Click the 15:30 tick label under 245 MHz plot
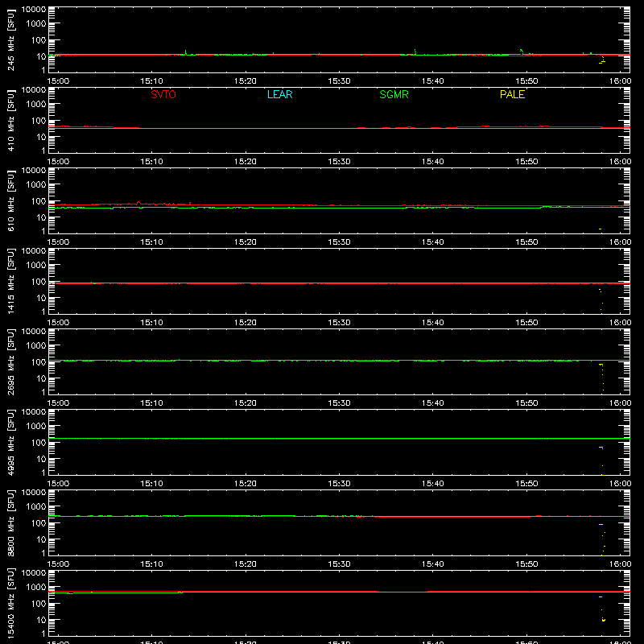644x644 pixels. click(339, 81)
